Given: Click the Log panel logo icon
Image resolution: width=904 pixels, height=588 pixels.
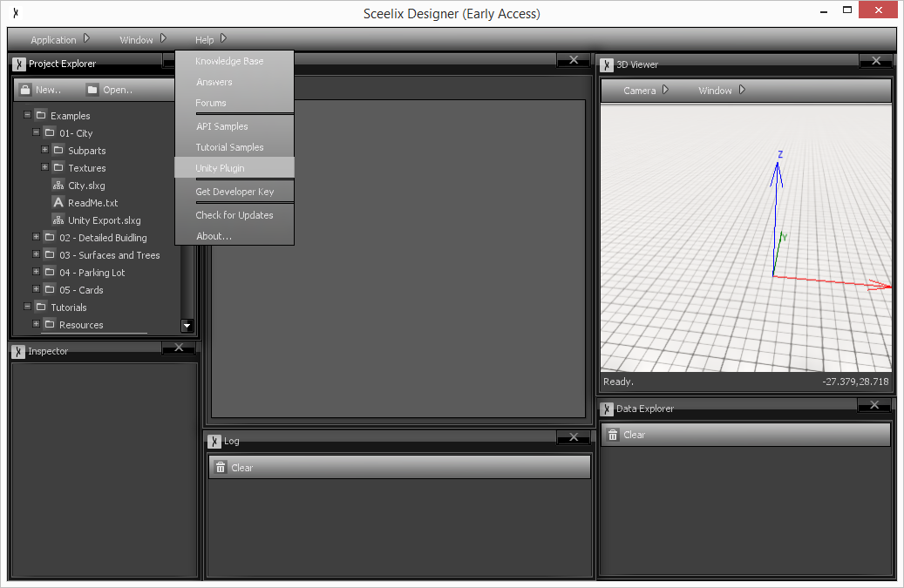Looking at the screenshot, I should 214,441.
